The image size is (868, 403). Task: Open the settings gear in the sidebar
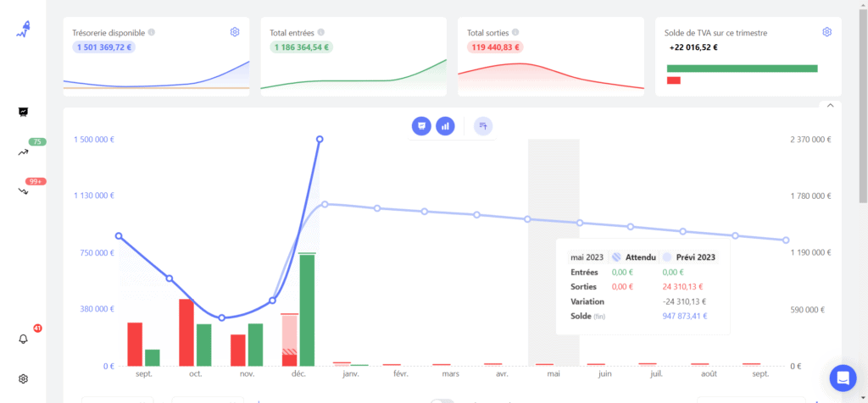(24, 378)
